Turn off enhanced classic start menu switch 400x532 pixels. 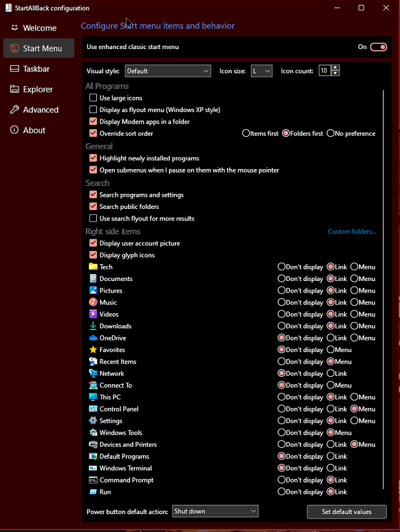click(x=378, y=47)
